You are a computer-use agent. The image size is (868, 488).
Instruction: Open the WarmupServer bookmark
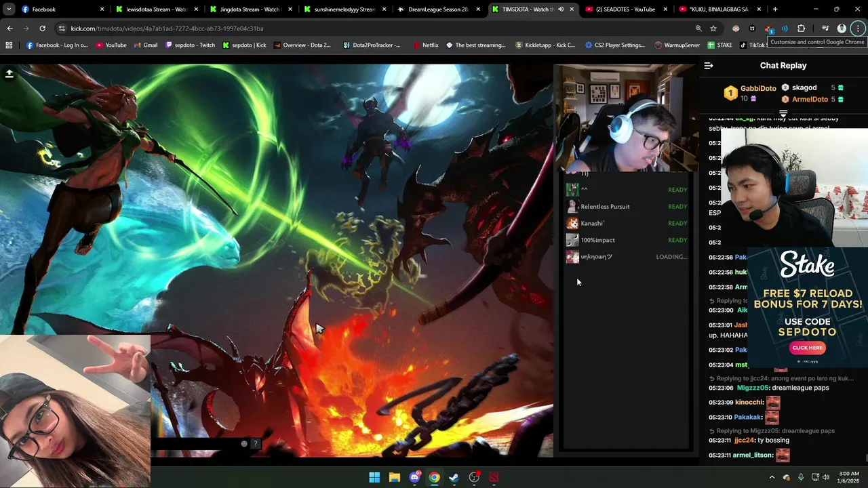tap(677, 45)
